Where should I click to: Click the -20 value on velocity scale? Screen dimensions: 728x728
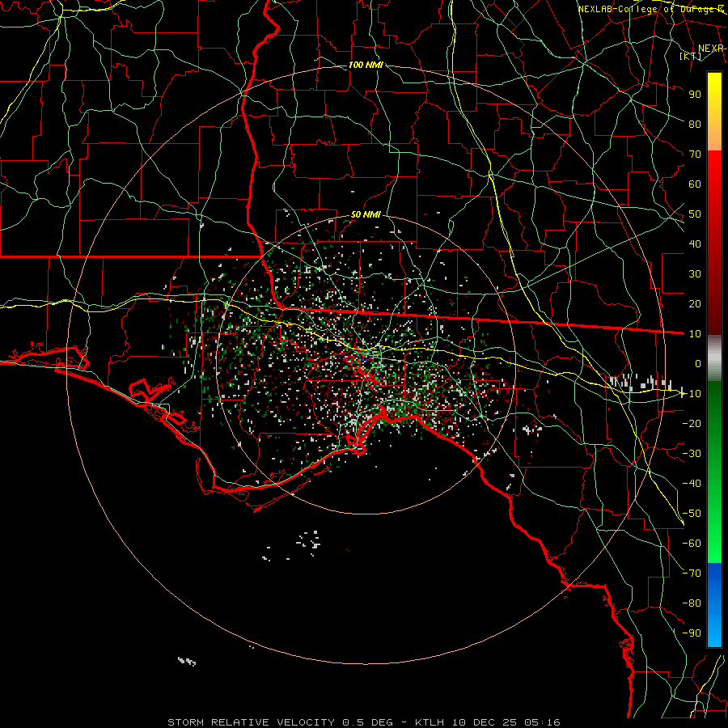[x=692, y=423]
